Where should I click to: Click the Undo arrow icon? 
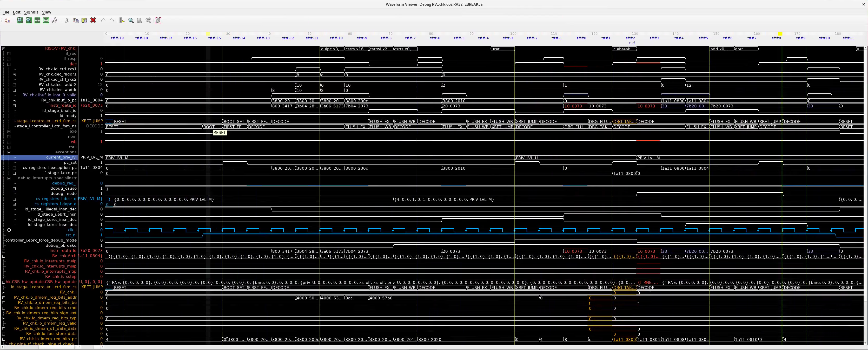(x=103, y=20)
